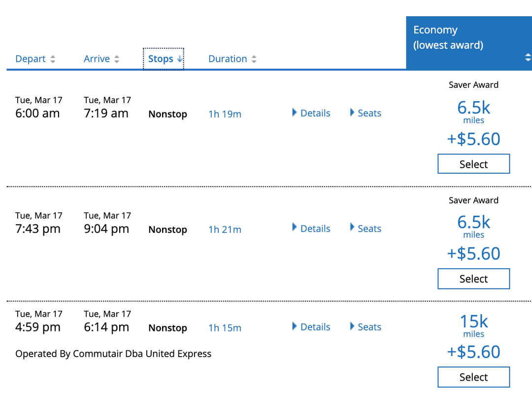This screenshot has width=532, height=399.
Task: Sort flights by number of Stops
Action: (163, 58)
